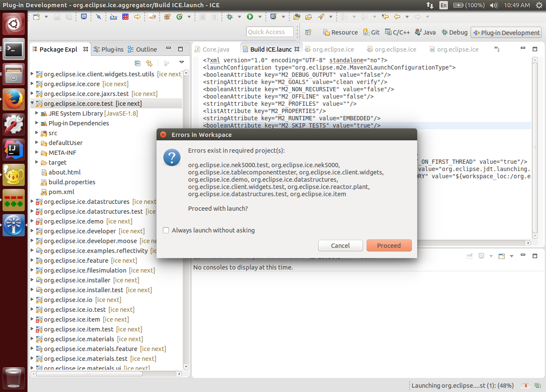Click the green Run launch icon
The image size is (546, 392).
tap(250, 17)
